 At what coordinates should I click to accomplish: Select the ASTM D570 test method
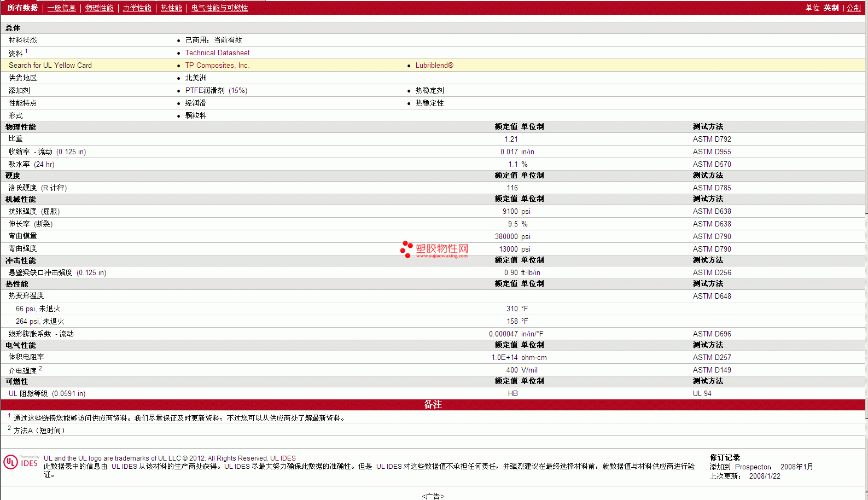712,164
